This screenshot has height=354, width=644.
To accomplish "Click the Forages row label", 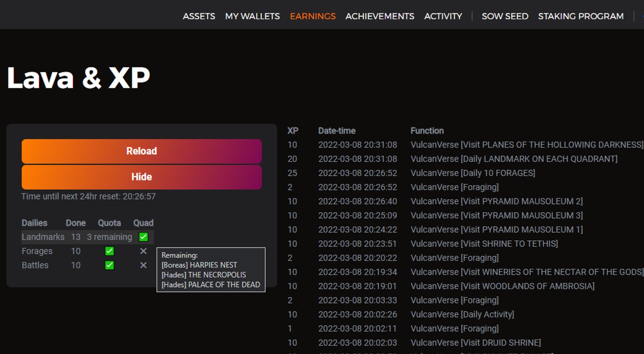I will tap(37, 251).
